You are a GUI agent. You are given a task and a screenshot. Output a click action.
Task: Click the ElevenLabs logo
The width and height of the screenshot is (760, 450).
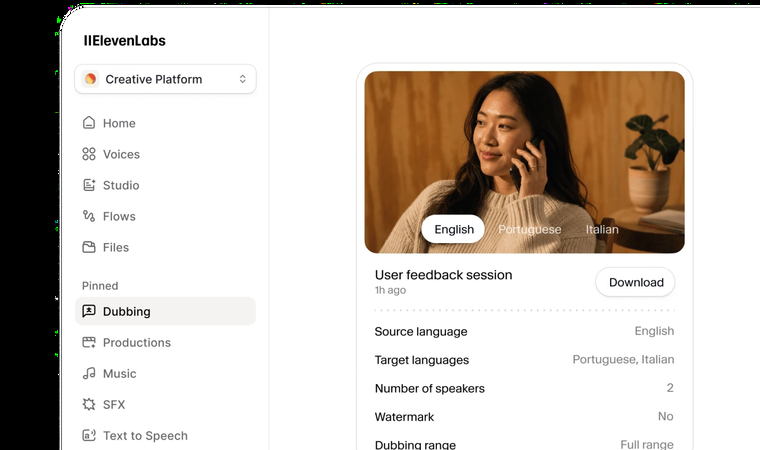pyautogui.click(x=125, y=41)
